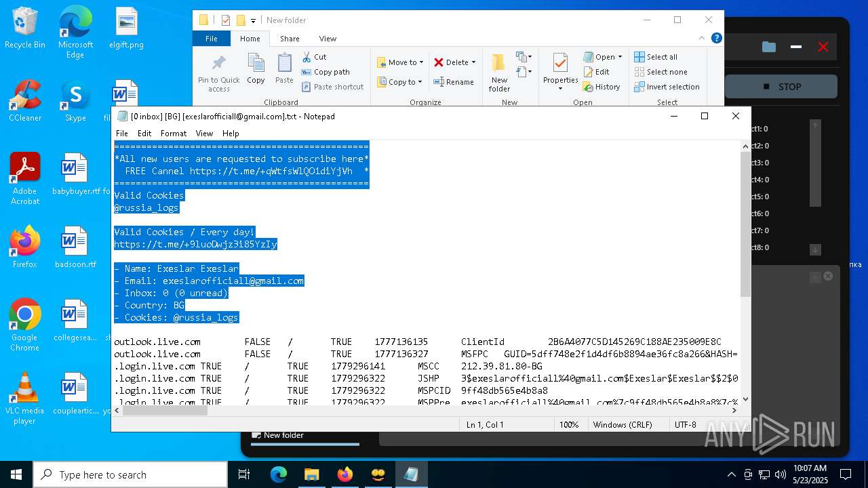This screenshot has height=488, width=868.
Task: Create a New folder via ribbon
Action: 499,73
